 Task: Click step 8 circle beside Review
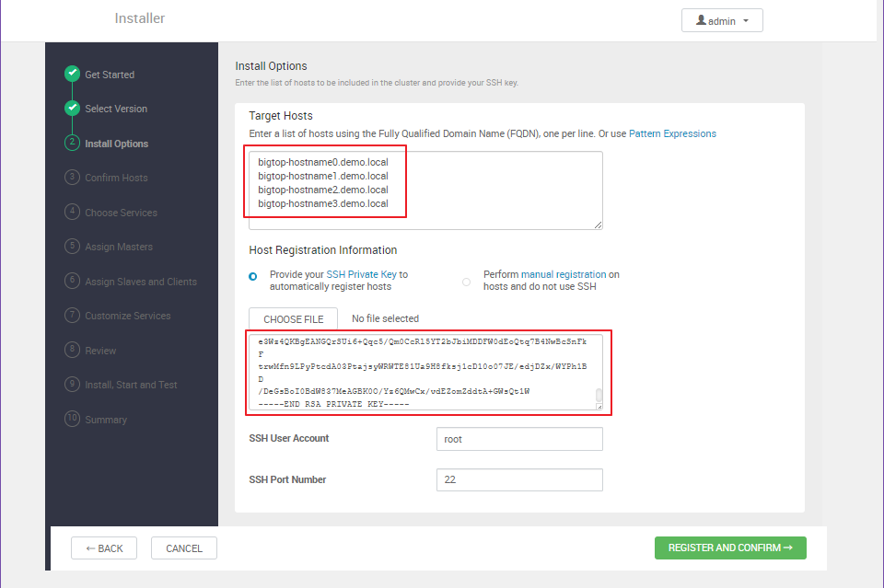click(x=72, y=350)
